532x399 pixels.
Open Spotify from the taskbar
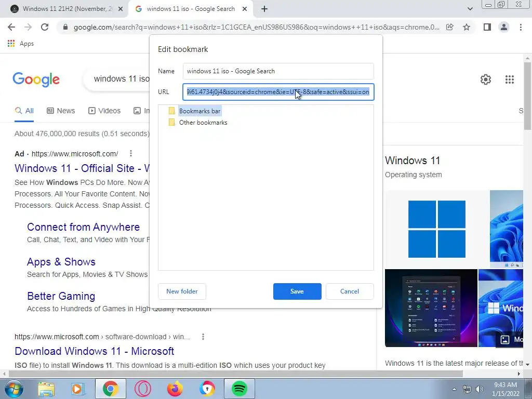(x=239, y=389)
